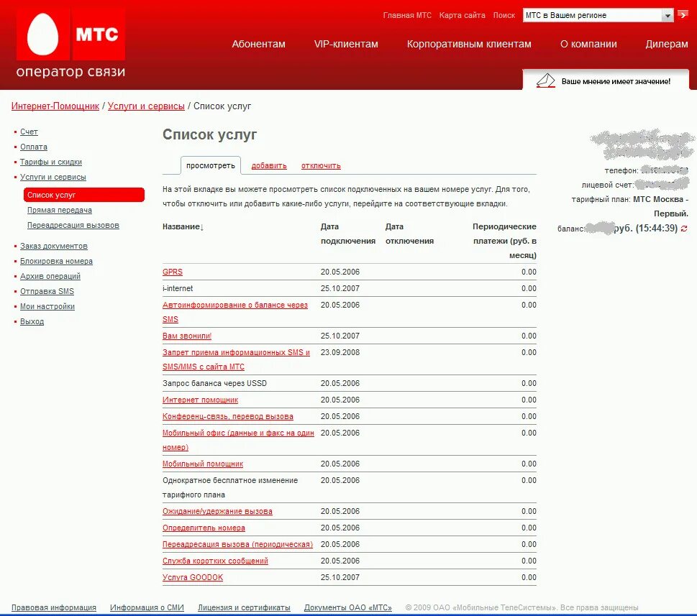The width and height of the screenshot is (697, 616).
Task: Open 'Прямая передача' sidebar sub-item
Action: coord(60,210)
